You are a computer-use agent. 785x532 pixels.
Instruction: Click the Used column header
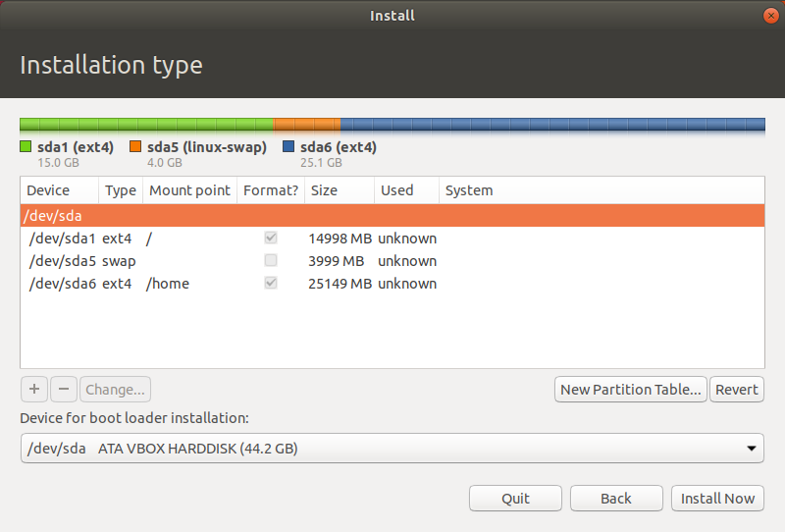406,190
